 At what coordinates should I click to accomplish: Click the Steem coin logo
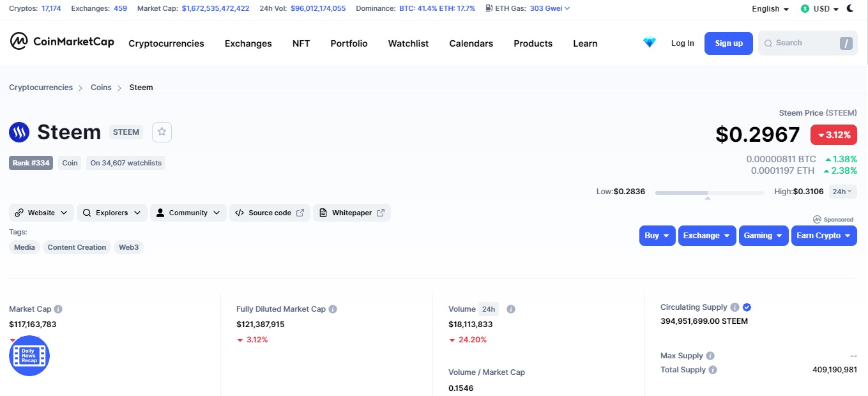pos(19,132)
